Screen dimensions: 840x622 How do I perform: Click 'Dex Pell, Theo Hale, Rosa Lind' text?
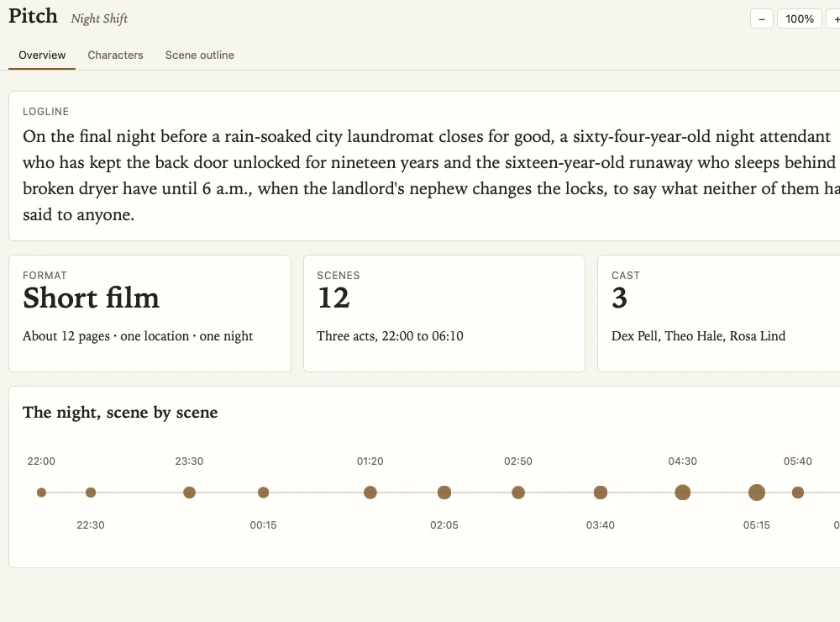[699, 336]
